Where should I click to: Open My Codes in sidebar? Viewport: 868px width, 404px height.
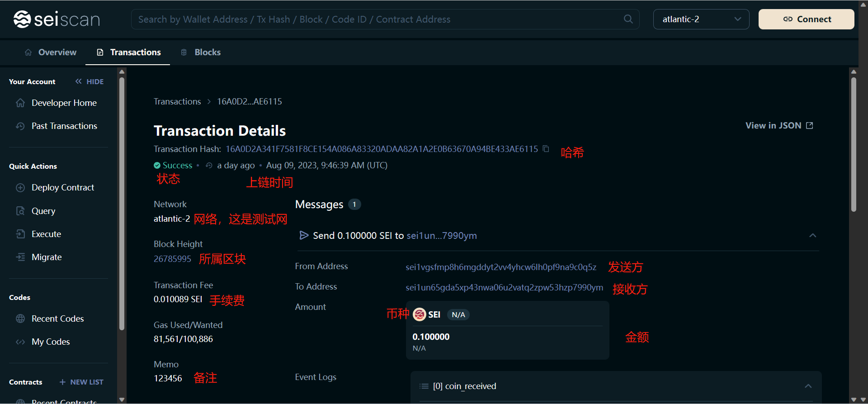pyautogui.click(x=43, y=342)
